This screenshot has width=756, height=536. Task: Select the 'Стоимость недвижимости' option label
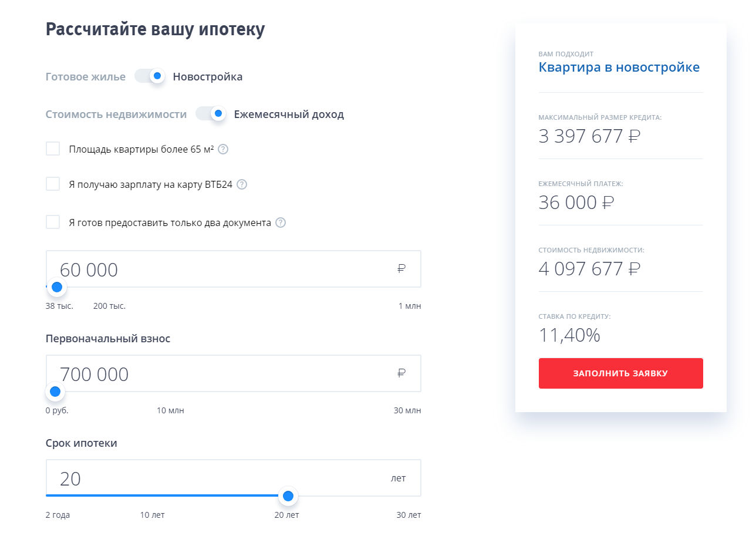coord(116,114)
